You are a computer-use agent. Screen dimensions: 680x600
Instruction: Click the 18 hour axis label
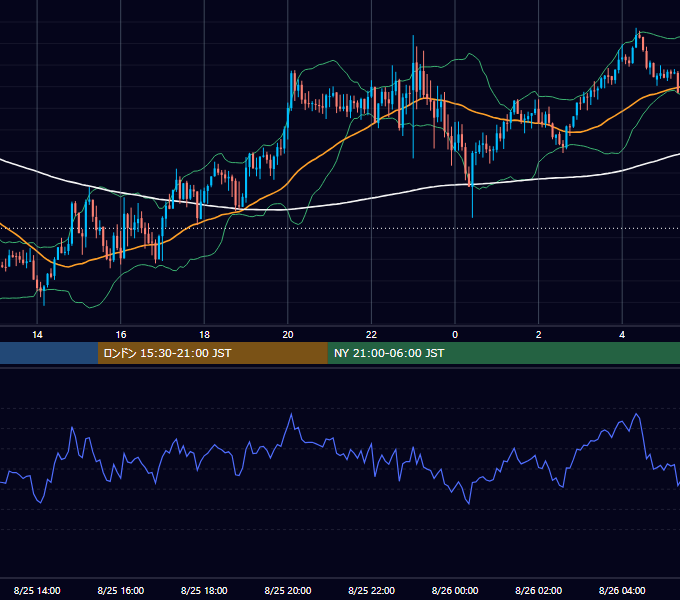coord(204,334)
